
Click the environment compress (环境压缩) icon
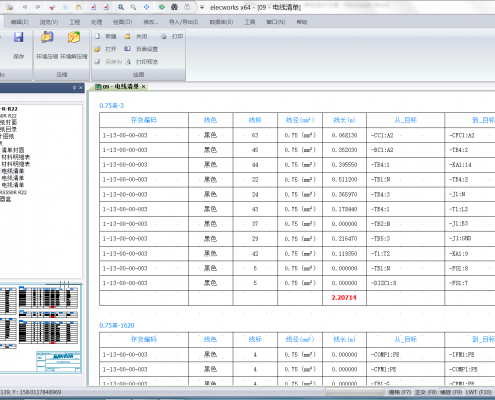click(x=47, y=37)
